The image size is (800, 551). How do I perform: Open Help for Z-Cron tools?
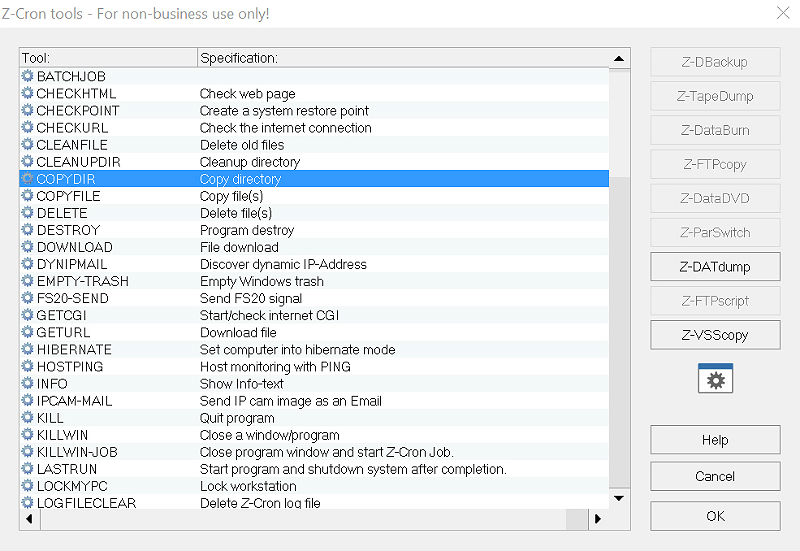point(715,440)
